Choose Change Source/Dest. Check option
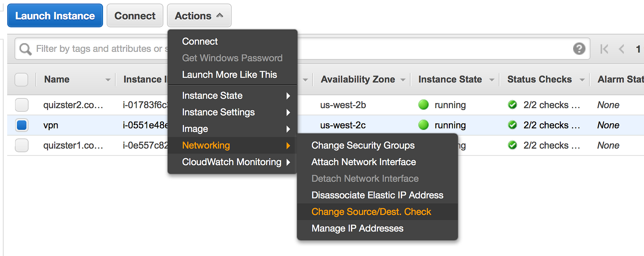This screenshot has width=644, height=256. pyautogui.click(x=371, y=212)
